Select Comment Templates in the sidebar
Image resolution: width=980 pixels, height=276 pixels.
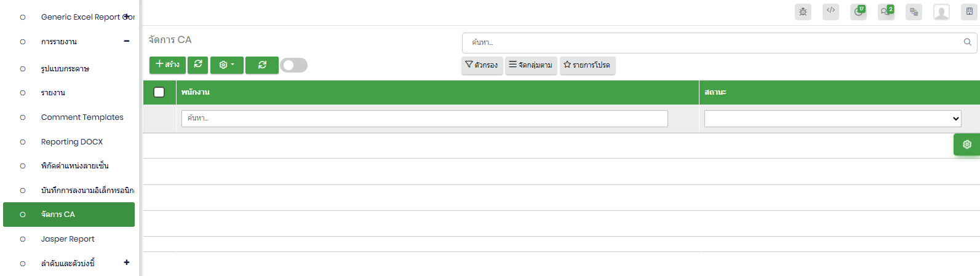82,117
